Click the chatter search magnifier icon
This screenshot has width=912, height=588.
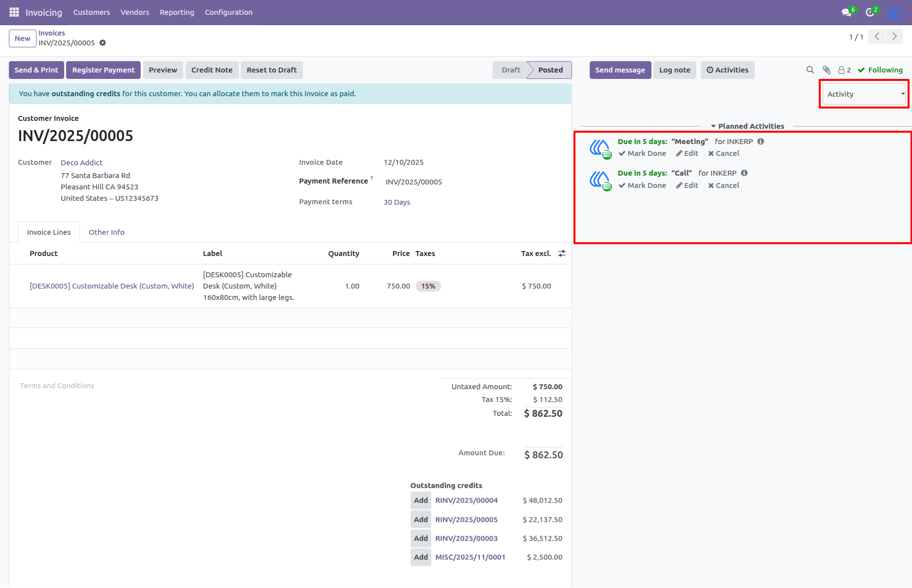(x=810, y=70)
